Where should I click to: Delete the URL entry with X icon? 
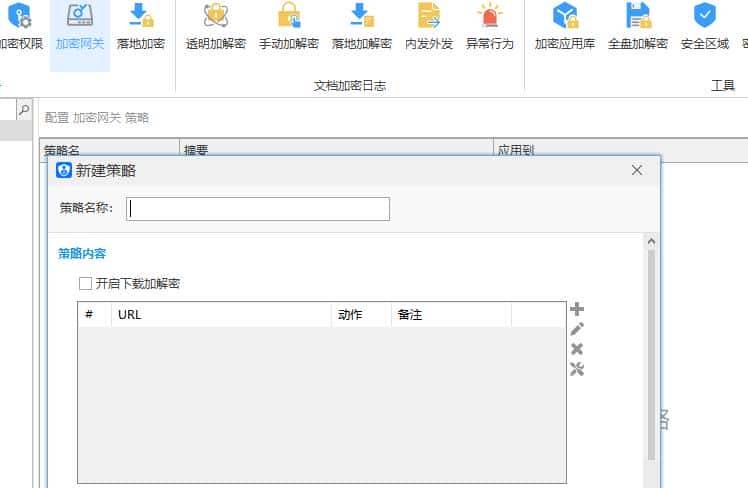point(577,349)
